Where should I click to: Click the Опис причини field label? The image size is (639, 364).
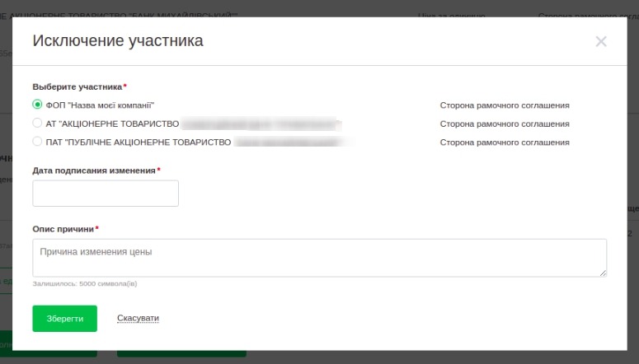tap(63, 229)
